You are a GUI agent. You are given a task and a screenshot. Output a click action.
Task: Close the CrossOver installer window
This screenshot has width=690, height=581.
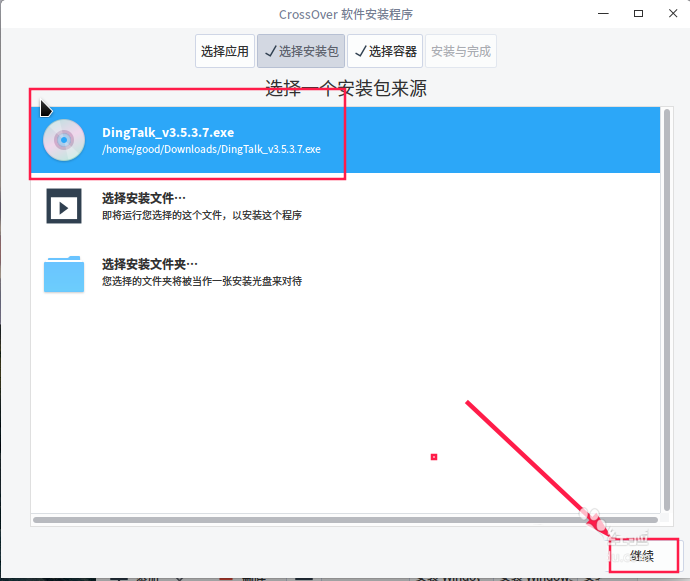pos(673,14)
